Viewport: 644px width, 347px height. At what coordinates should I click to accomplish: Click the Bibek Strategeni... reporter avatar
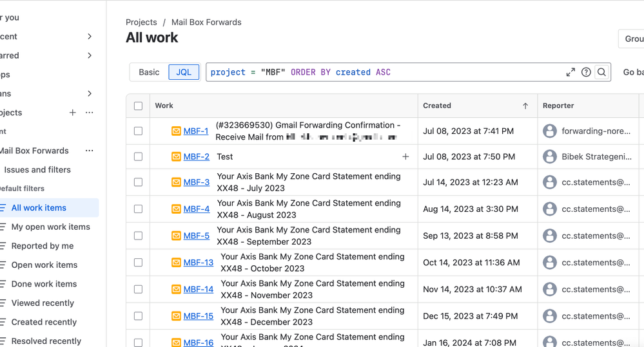pyautogui.click(x=549, y=156)
